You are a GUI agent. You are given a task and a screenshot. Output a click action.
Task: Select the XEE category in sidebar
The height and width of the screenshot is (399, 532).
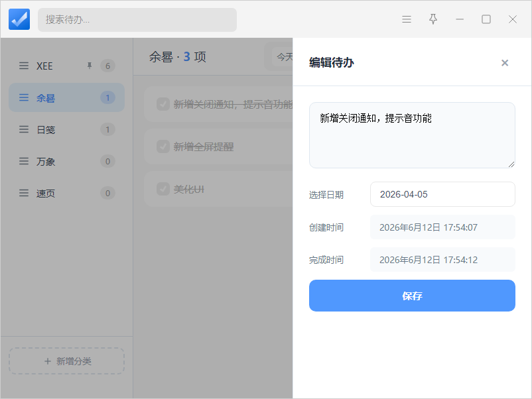[66, 66]
